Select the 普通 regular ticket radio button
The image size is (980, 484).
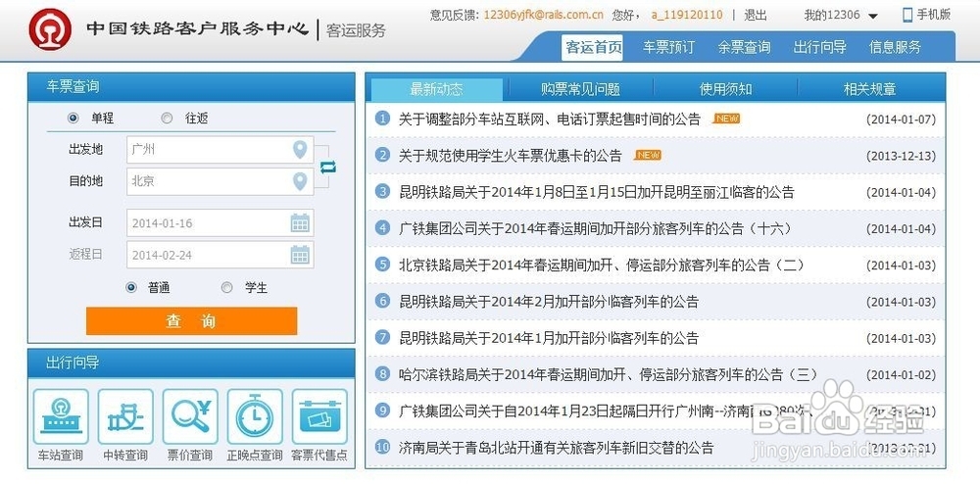(x=130, y=288)
